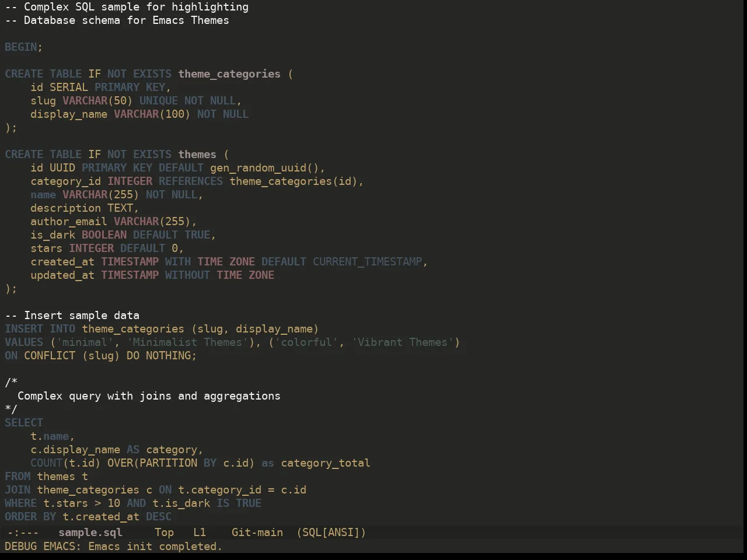Click UUID on the themes id line
Screen dimensions: 747x560
(62, 167)
